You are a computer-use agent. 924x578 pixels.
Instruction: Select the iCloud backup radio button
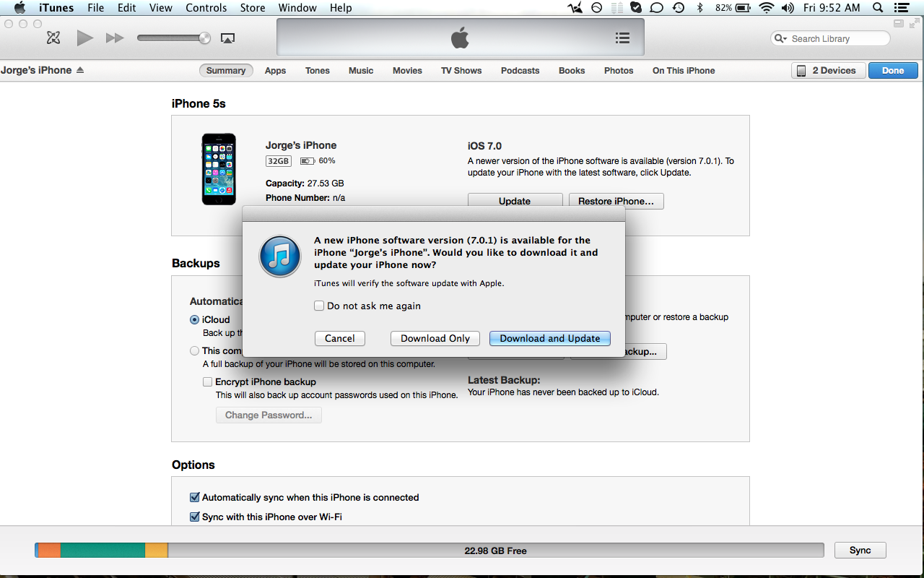[x=194, y=319]
